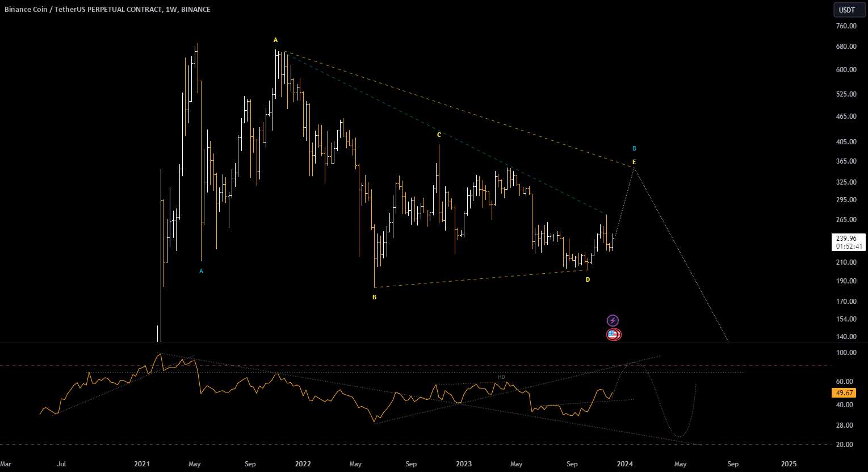868x472 pixels.
Task: Click the Mar label on time axis
Action: 6,464
